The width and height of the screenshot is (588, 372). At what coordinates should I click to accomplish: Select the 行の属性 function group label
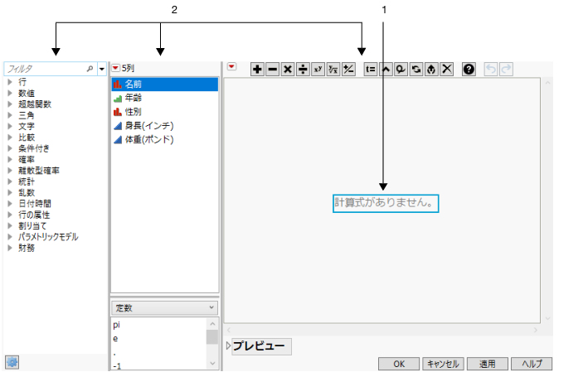34,215
